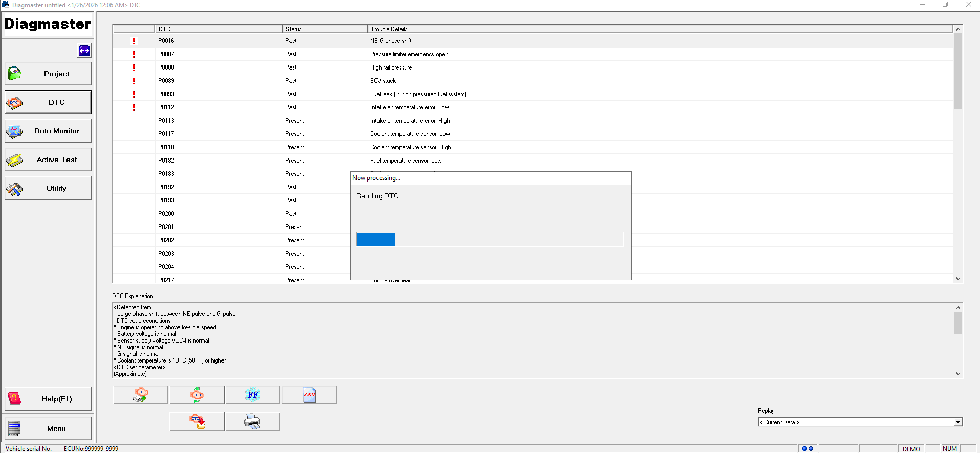Go to Active Test
Image resolution: width=980 pixels, height=453 pixels.
48,160
